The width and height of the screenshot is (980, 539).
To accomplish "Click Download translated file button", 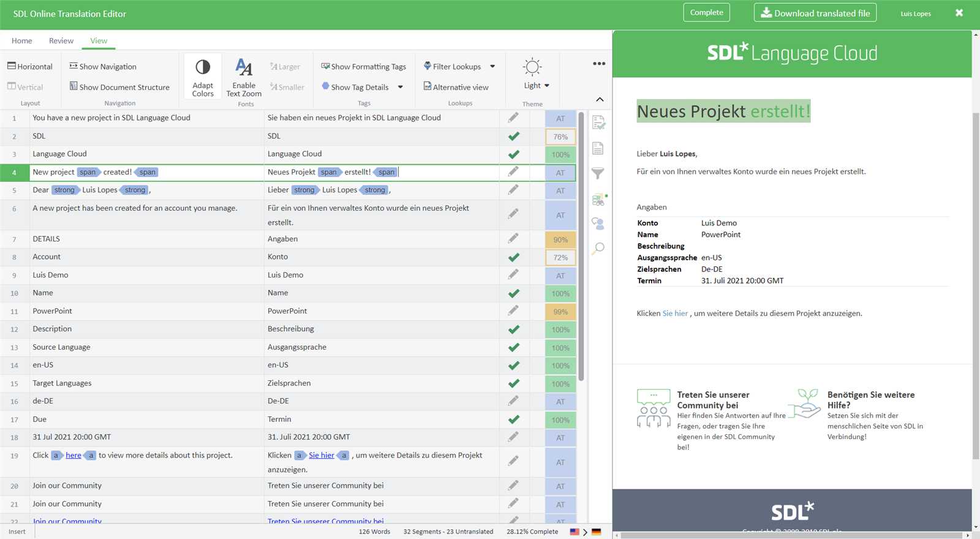I will pyautogui.click(x=815, y=13).
